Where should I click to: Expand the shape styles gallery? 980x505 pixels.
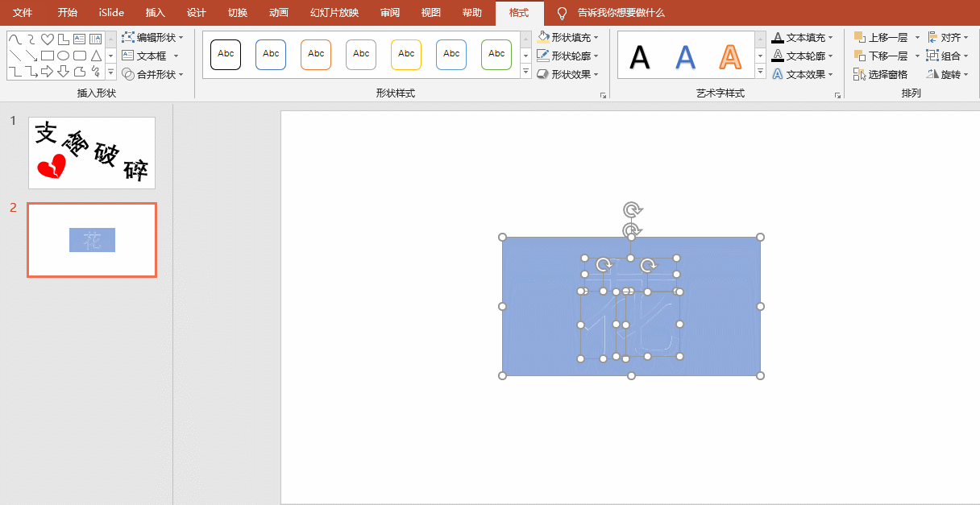[525, 72]
